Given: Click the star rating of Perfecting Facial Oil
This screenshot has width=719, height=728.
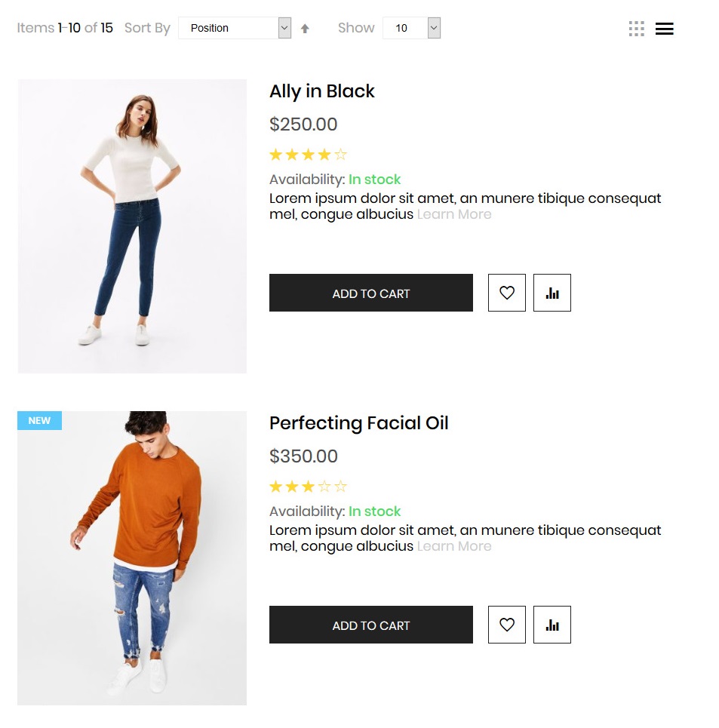Looking at the screenshot, I should 308,487.
